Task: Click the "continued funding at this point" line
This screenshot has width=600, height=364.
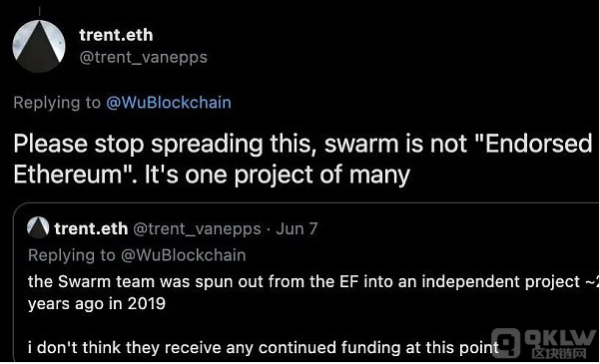Action: [x=264, y=348]
